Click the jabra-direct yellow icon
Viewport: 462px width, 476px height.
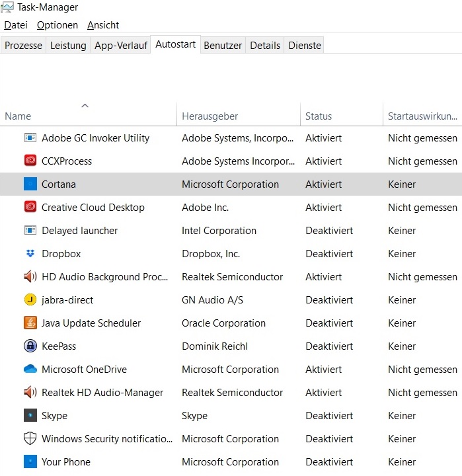(30, 300)
